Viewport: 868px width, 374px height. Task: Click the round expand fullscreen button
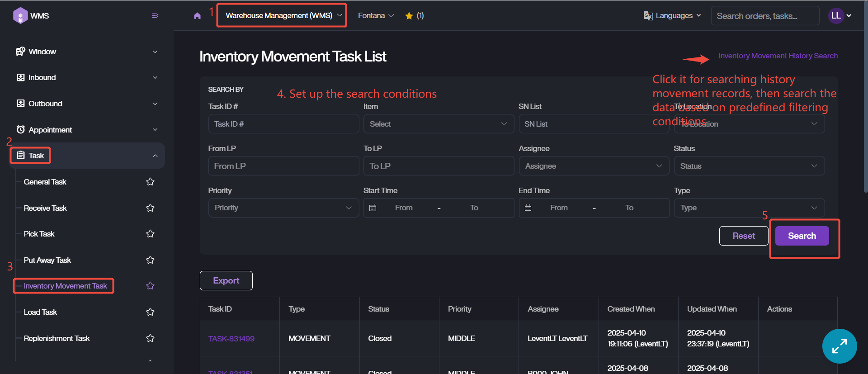[839, 346]
